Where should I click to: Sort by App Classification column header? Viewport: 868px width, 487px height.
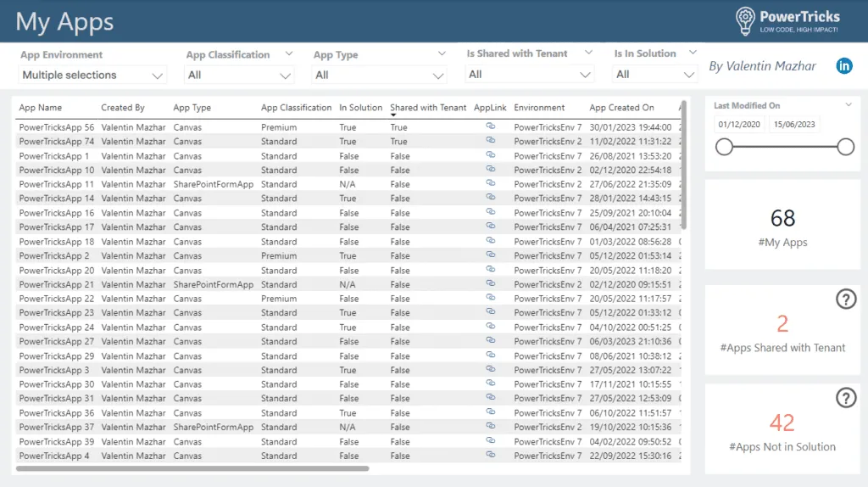[x=296, y=108]
